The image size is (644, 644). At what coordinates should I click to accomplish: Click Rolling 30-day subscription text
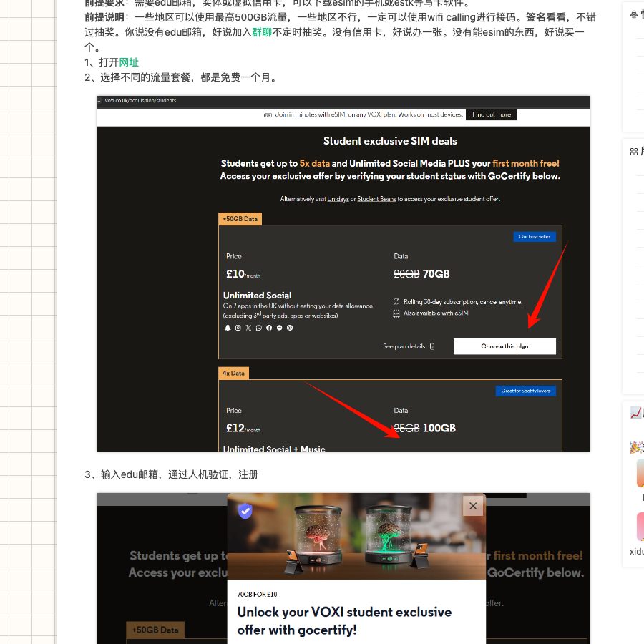463,302
